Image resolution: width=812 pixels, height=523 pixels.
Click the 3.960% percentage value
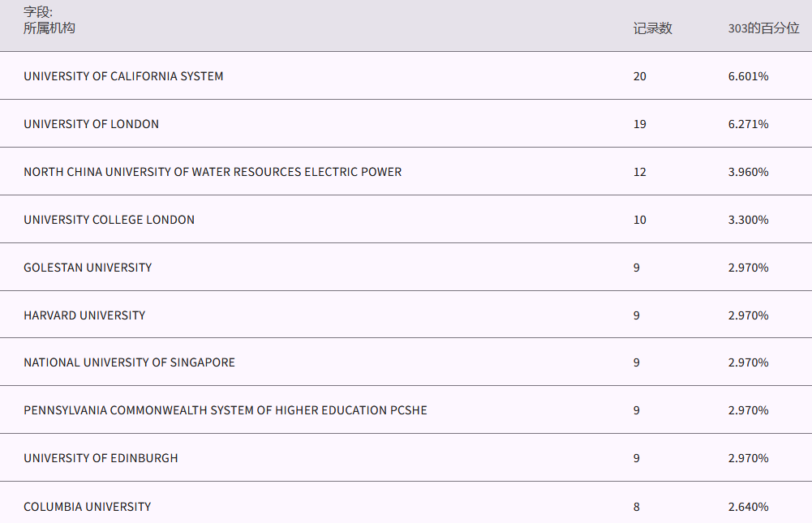click(748, 172)
